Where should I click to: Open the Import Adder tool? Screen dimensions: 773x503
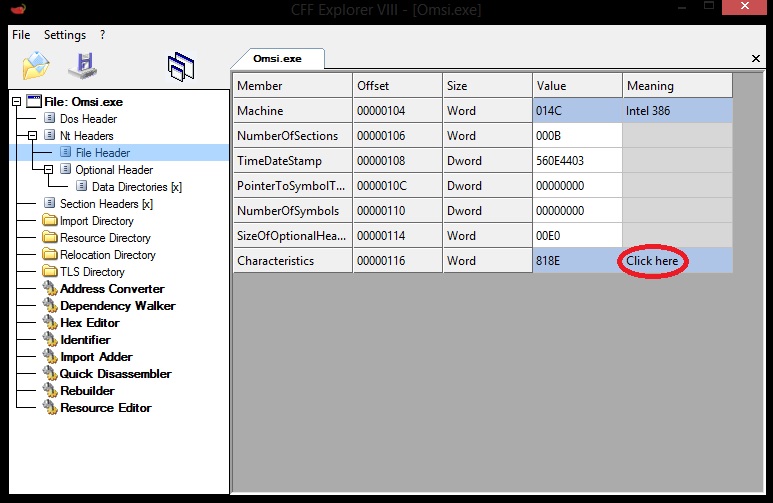pos(96,357)
